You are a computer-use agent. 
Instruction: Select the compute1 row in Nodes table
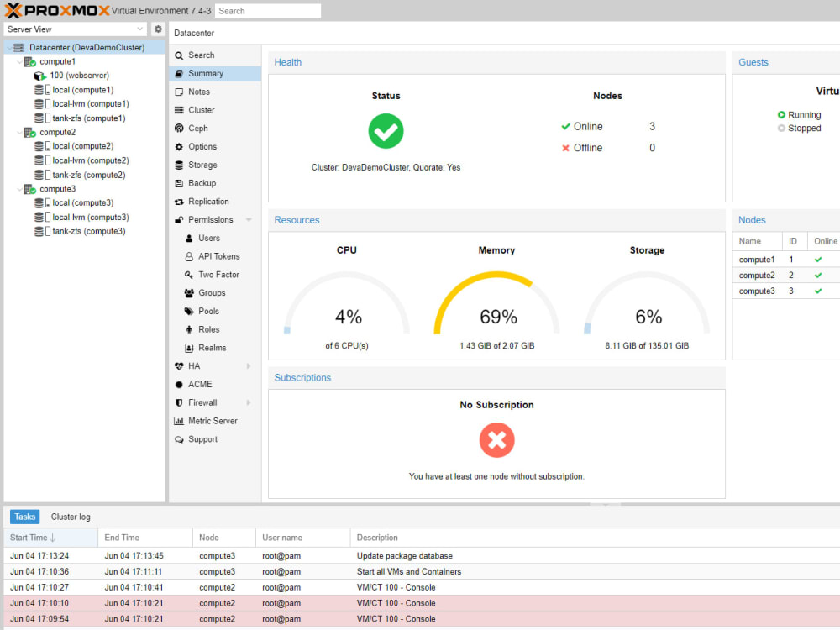[786, 260]
